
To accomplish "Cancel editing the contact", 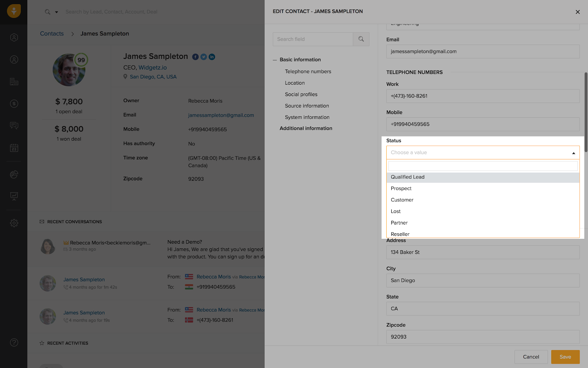I will tap(531, 357).
